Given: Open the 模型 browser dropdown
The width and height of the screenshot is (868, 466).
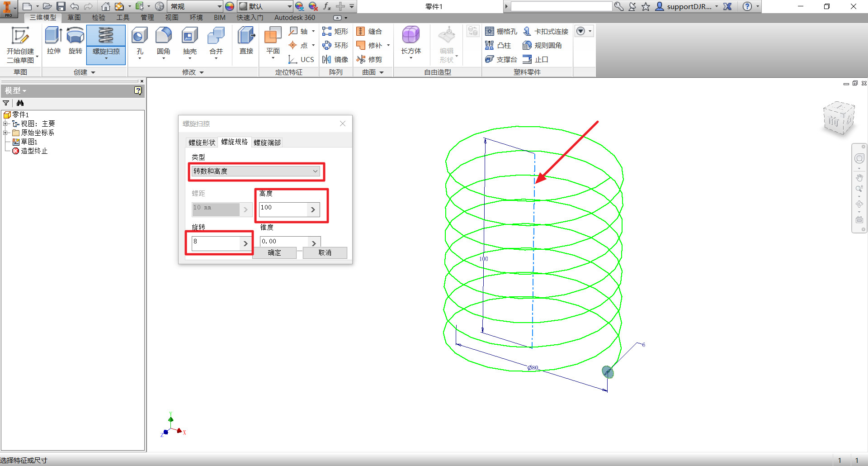Looking at the screenshot, I should tap(16, 90).
